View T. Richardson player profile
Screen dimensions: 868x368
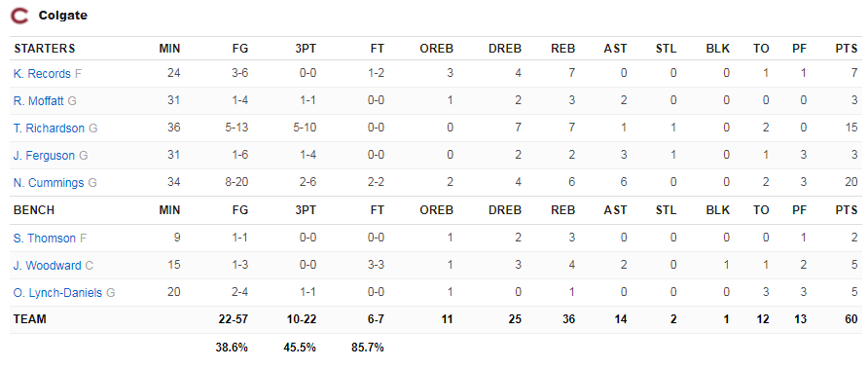49,129
